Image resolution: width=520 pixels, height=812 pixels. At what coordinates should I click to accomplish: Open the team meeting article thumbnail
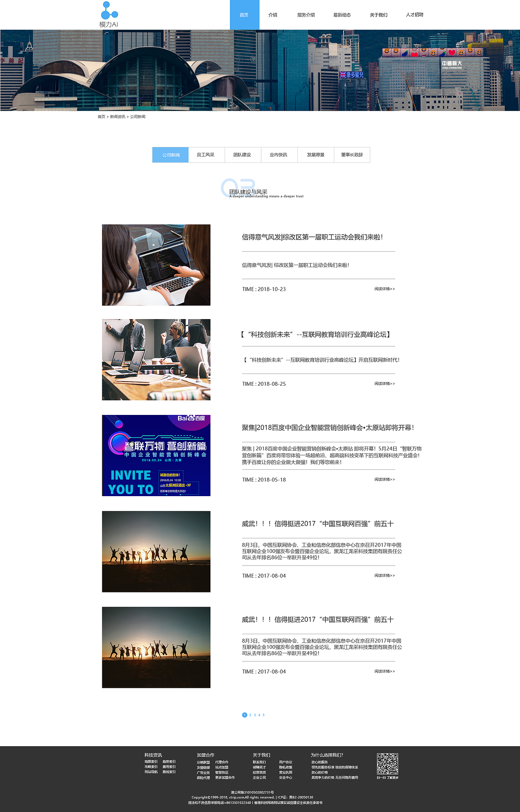point(156,360)
